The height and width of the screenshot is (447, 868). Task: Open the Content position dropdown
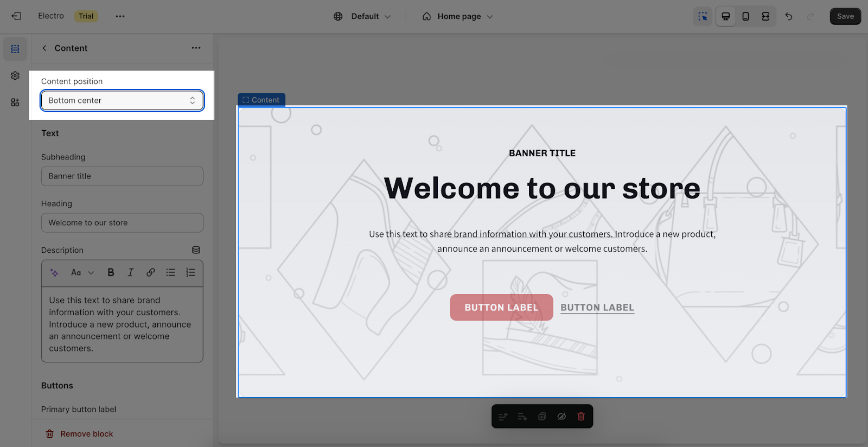tap(122, 100)
